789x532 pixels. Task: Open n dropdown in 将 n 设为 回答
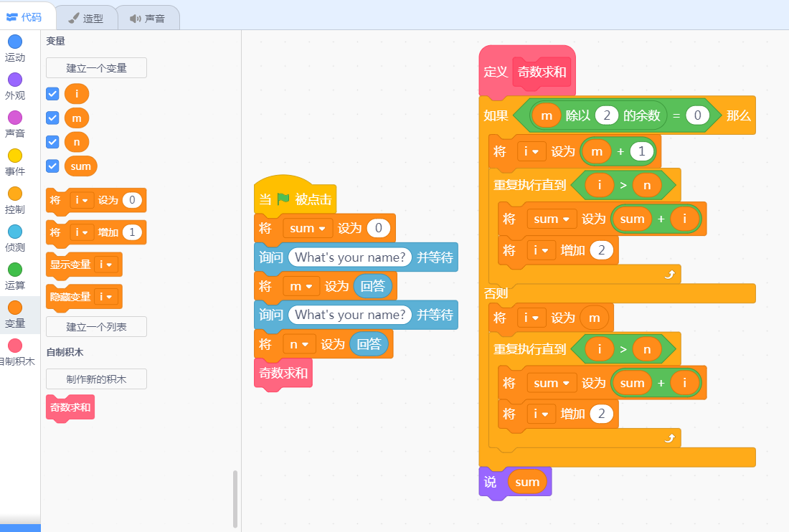pos(299,344)
